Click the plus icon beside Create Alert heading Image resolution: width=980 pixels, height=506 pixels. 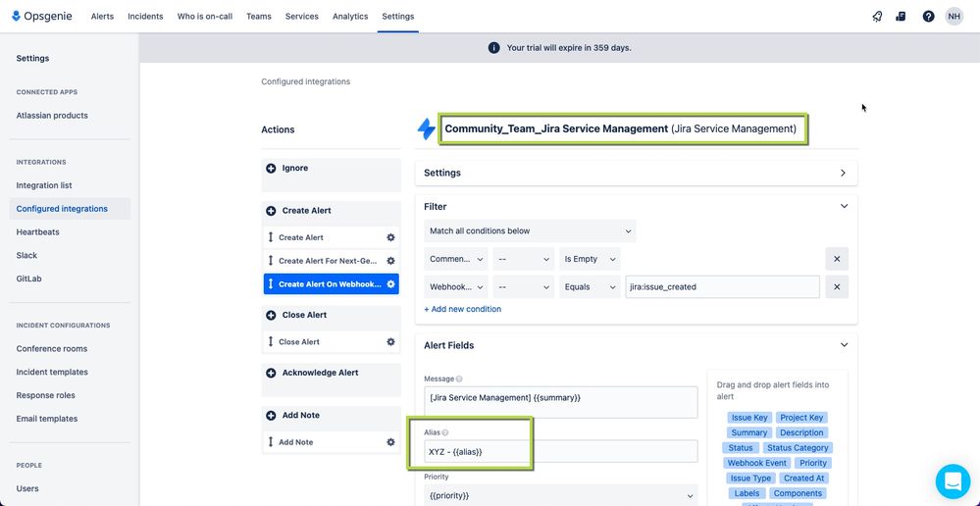pos(271,211)
